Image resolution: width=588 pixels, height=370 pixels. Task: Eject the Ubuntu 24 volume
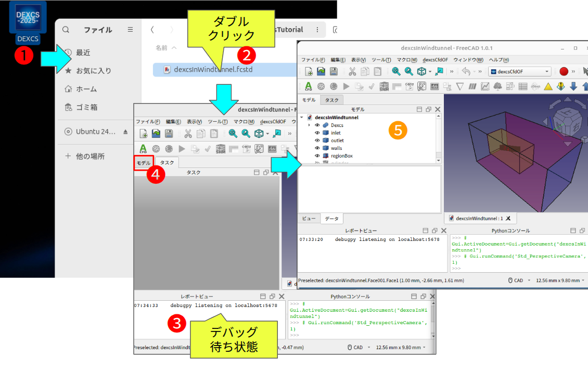click(125, 132)
